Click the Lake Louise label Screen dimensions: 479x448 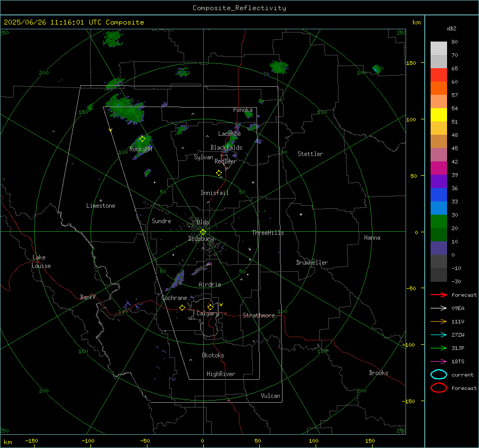tap(41, 262)
